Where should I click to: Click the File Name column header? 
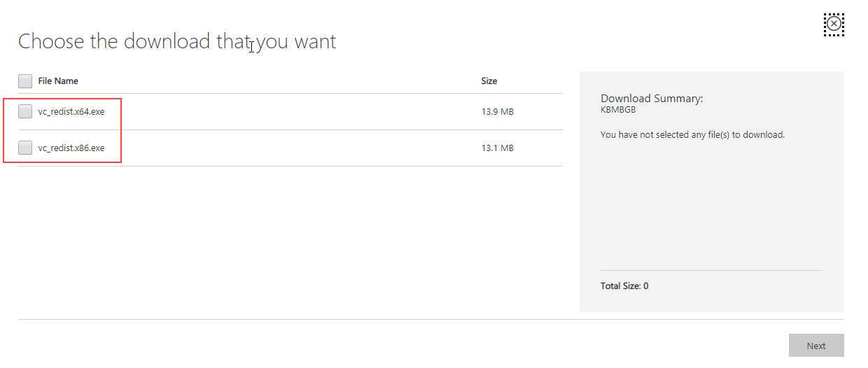[x=58, y=81]
